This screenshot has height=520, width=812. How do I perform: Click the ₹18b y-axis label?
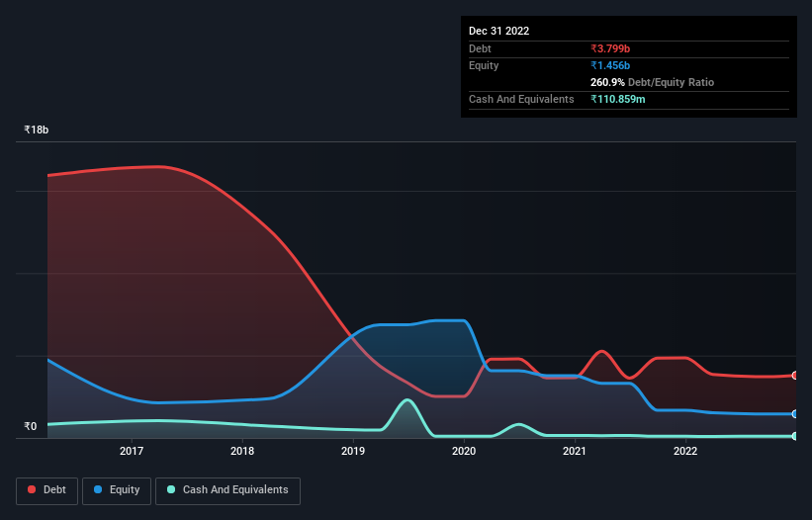pos(37,130)
